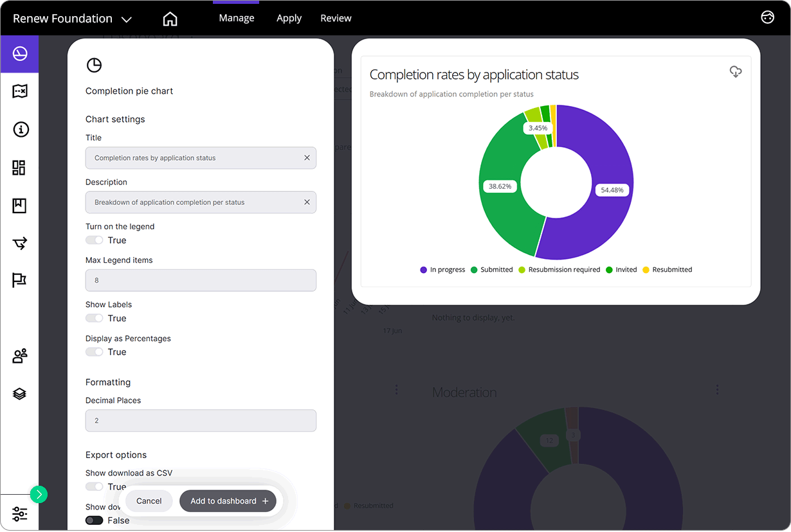Click the pie chart icon in panel
This screenshot has width=791, height=532.
[x=94, y=65]
